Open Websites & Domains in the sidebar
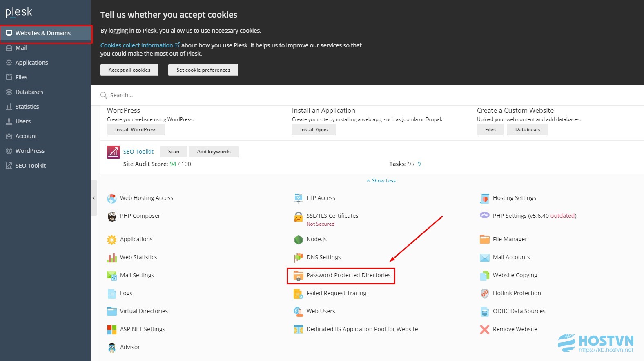Viewport: 644px width, 361px height. (45, 33)
